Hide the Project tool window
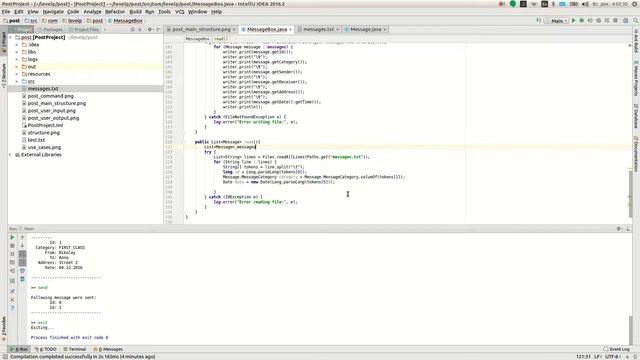Image resolution: width=640 pixels, height=360 pixels. coord(158,29)
